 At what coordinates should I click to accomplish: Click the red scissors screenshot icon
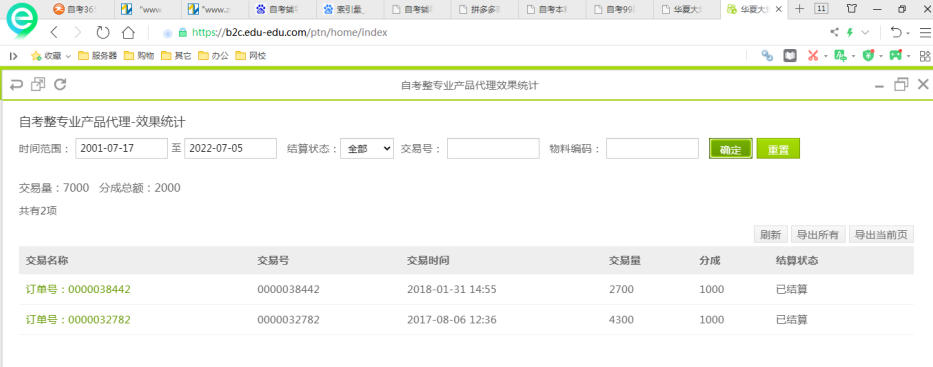click(813, 55)
